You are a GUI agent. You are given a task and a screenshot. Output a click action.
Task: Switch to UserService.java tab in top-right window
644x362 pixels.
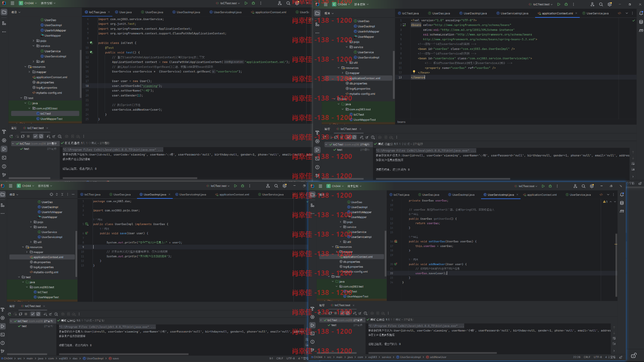(595, 13)
